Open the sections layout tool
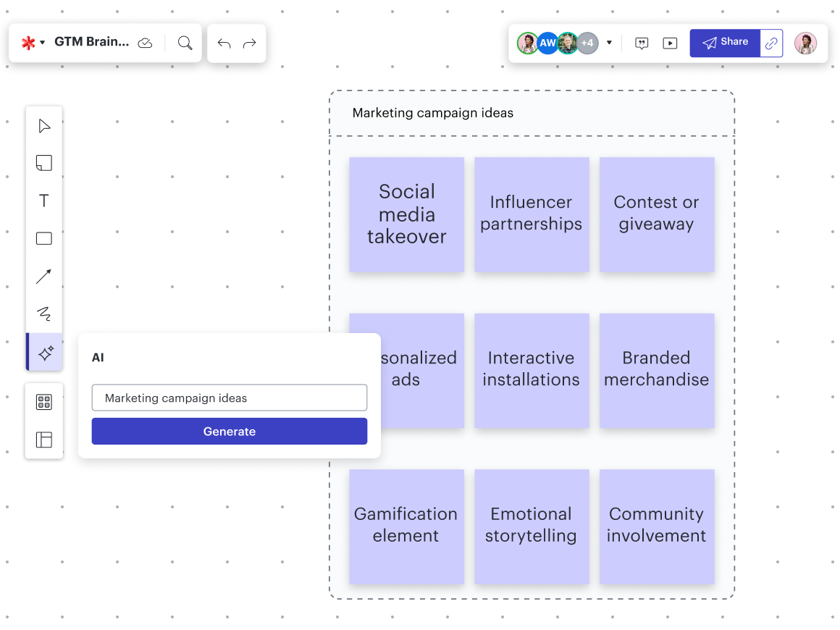Screen dimensions: 840x630 44,440
